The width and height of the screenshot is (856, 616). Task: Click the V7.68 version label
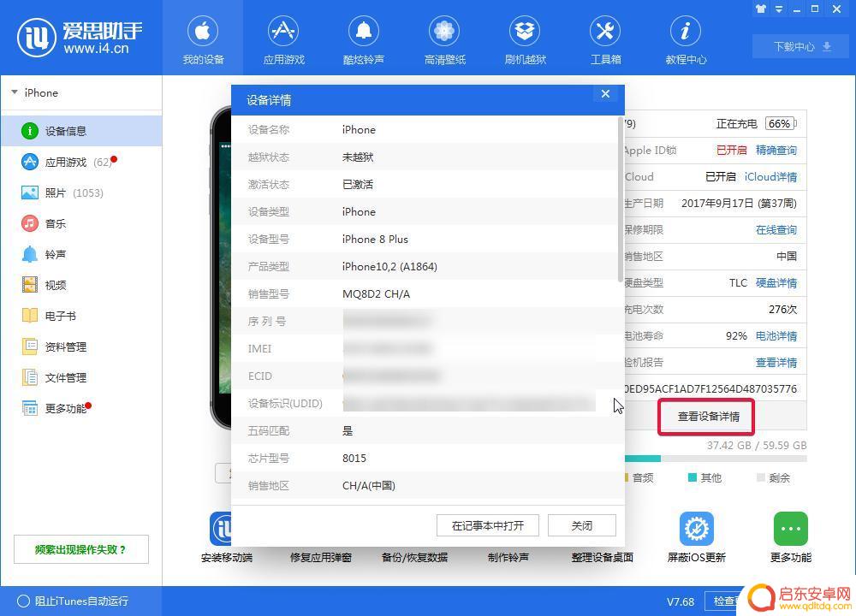point(681,601)
